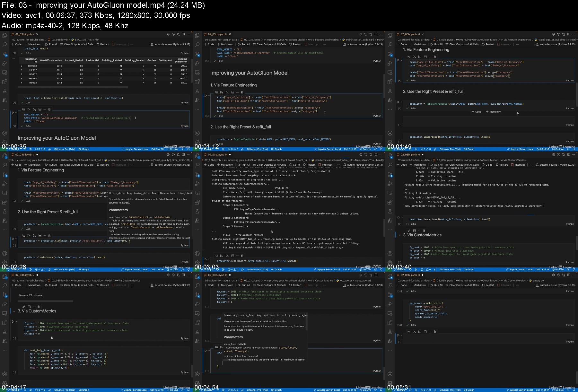
Task: Add Code cell via hover button in 00:01:49 frame
Action: coord(476,112)
